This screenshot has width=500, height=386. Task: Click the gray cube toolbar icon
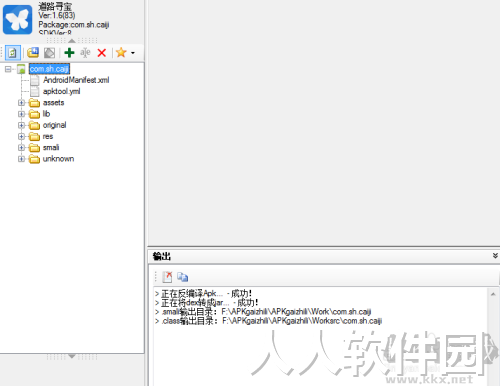tap(49, 53)
